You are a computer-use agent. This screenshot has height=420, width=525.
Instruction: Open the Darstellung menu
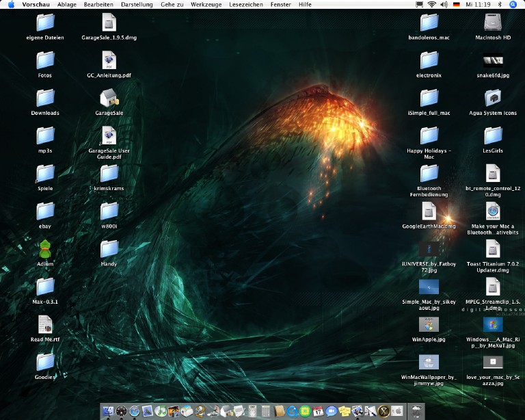click(137, 4)
